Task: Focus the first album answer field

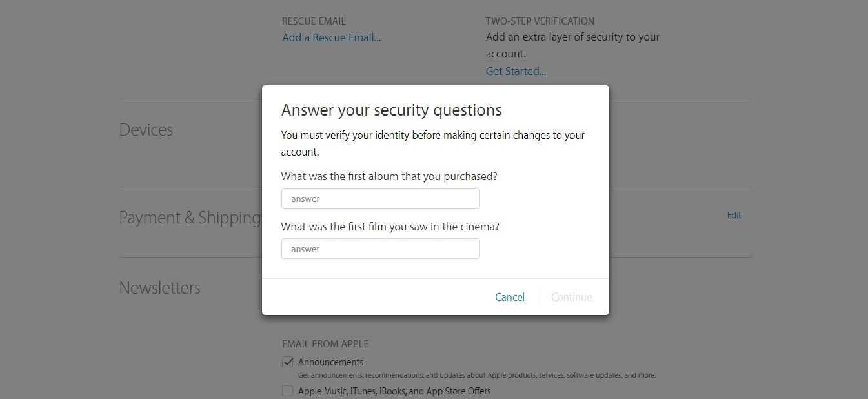Action: click(380, 198)
